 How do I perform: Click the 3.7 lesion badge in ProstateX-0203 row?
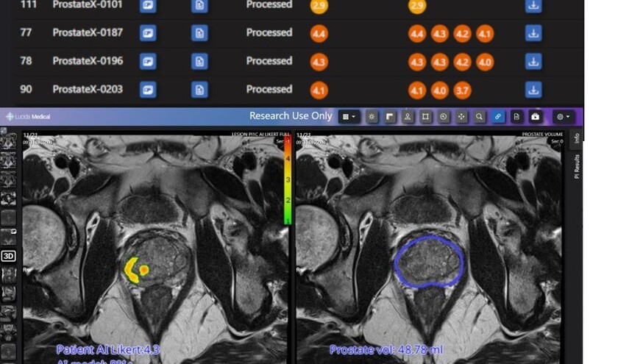tap(462, 90)
